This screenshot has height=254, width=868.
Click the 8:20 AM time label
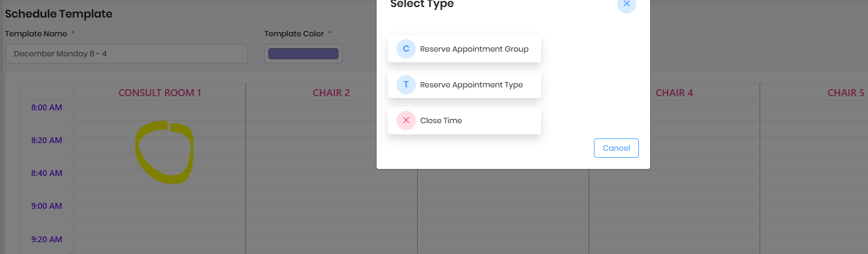[x=47, y=141]
